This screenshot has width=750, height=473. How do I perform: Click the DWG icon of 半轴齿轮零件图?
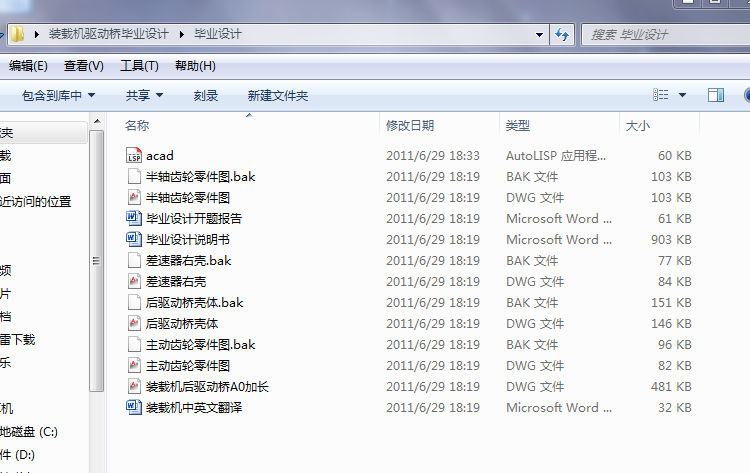click(x=134, y=198)
